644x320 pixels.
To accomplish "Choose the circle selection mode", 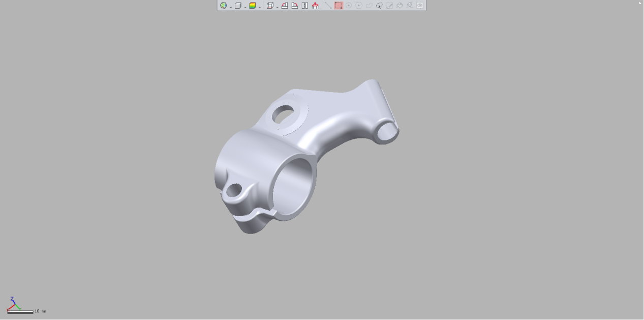I will pos(349,6).
